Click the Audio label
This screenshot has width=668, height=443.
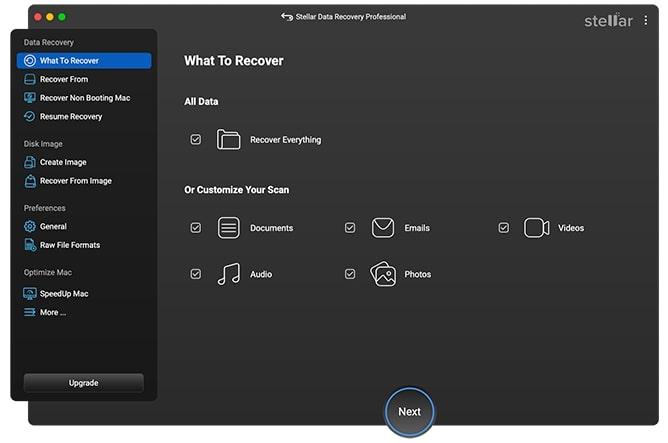click(x=261, y=274)
